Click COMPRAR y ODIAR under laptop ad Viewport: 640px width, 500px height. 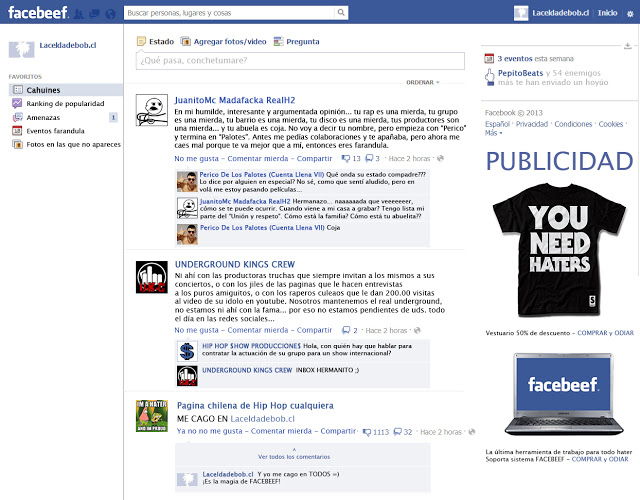(x=600, y=459)
